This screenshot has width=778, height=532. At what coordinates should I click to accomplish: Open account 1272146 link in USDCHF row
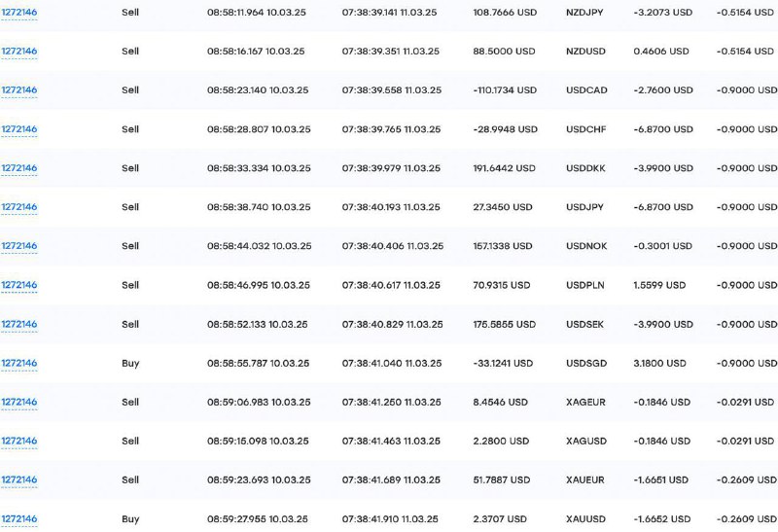pos(18,129)
